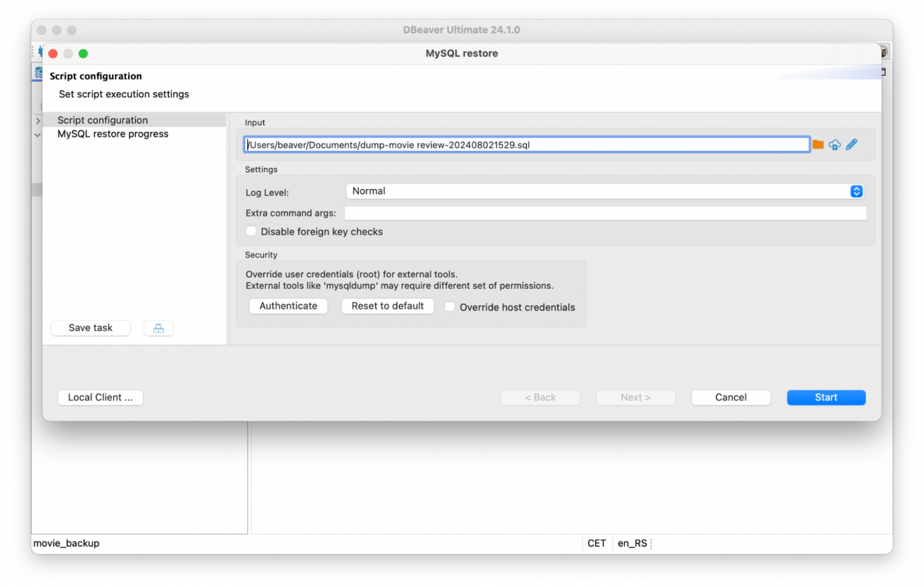Enable Disable foreign key checks
Image resolution: width=924 pixels, height=586 pixels.
[x=251, y=231]
